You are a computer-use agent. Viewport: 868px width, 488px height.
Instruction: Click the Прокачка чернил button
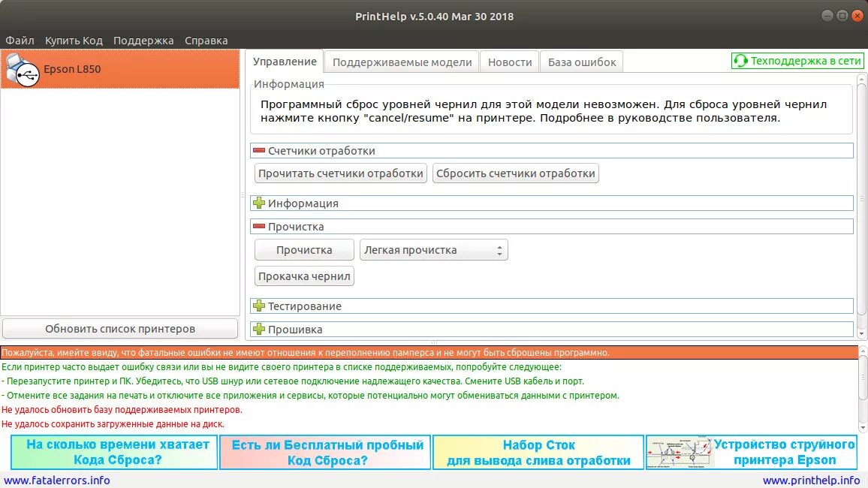click(x=304, y=276)
